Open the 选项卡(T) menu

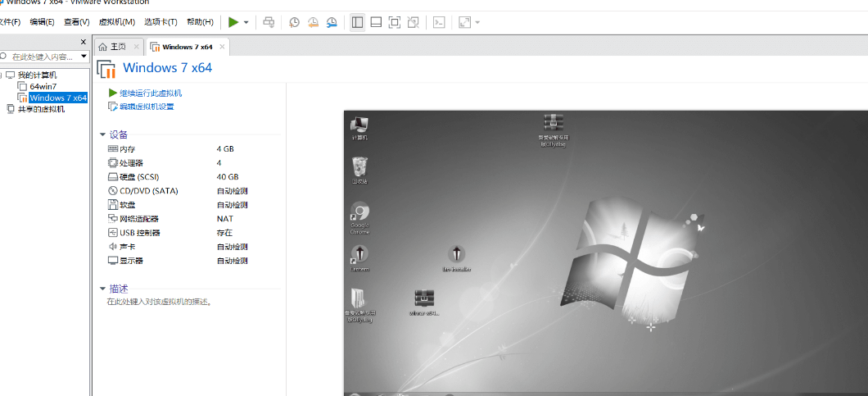coord(160,22)
